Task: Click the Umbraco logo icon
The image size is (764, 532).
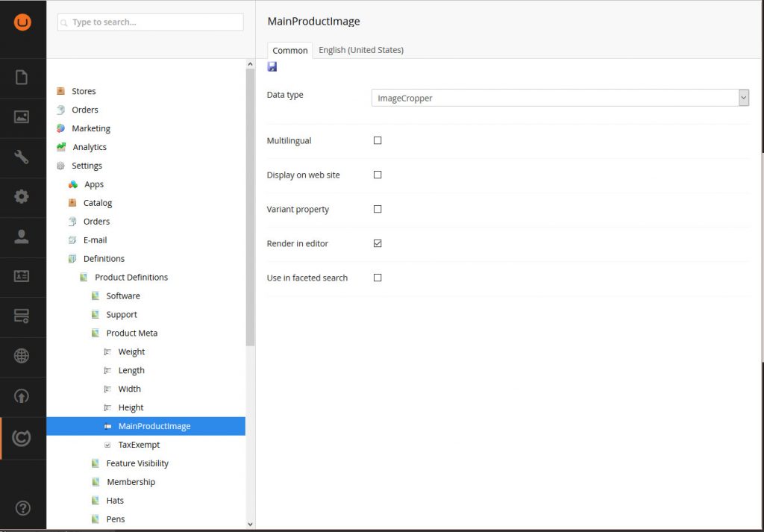Action: [x=23, y=22]
